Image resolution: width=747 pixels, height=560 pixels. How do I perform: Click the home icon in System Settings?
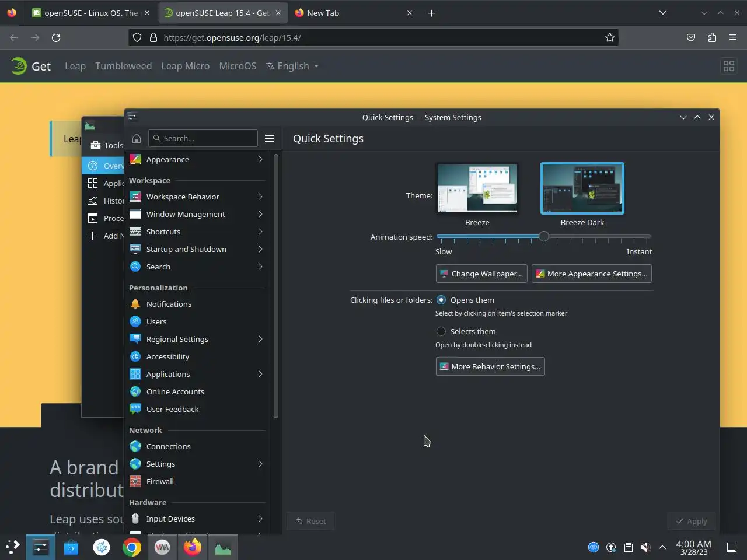point(137,138)
